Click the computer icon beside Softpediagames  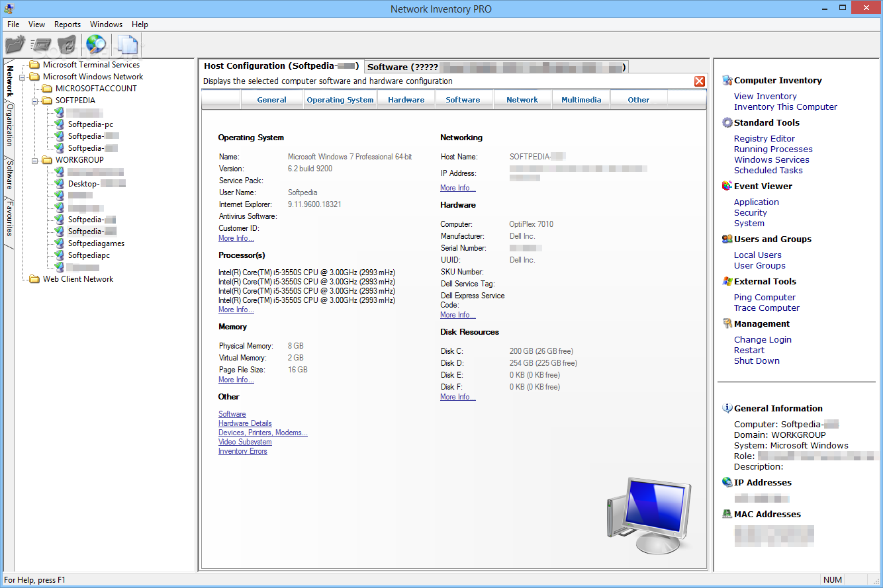tap(60, 243)
